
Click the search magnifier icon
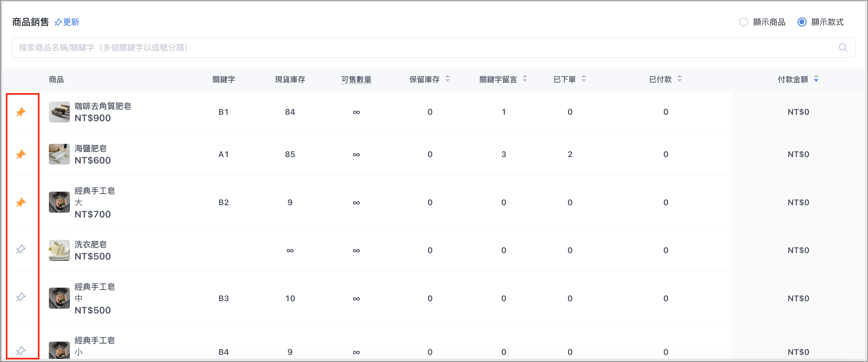click(x=843, y=48)
